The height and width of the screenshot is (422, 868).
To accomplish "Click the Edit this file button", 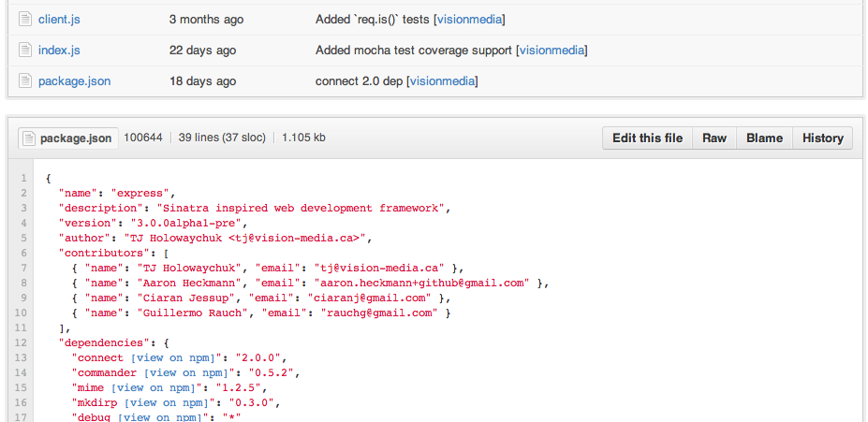I will (x=647, y=138).
